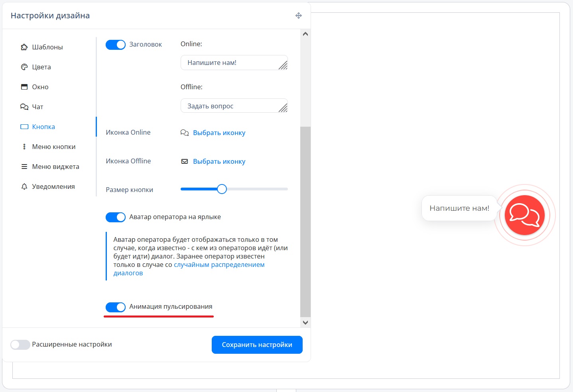Click the move/drag icon in the dialog header
This screenshot has height=392, width=573.
[298, 16]
